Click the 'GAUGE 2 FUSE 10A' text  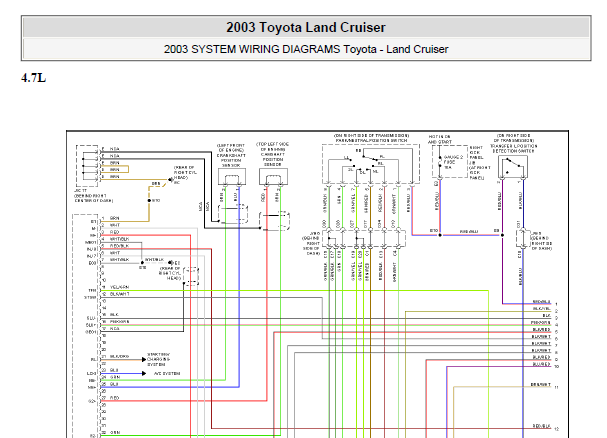pyautogui.click(x=453, y=162)
